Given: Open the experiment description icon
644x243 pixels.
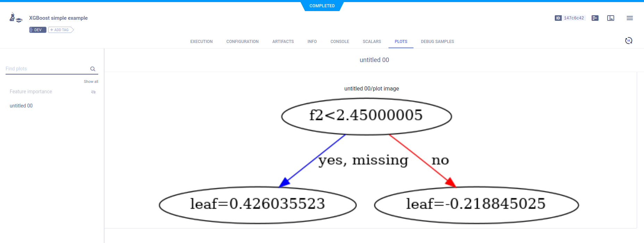Looking at the screenshot, I should click(x=595, y=18).
